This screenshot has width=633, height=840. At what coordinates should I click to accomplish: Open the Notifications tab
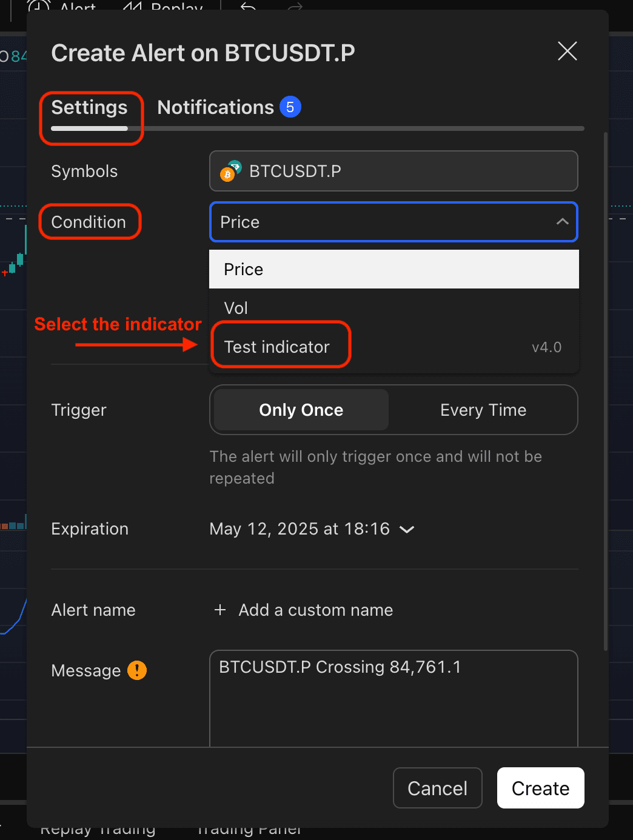click(x=216, y=107)
